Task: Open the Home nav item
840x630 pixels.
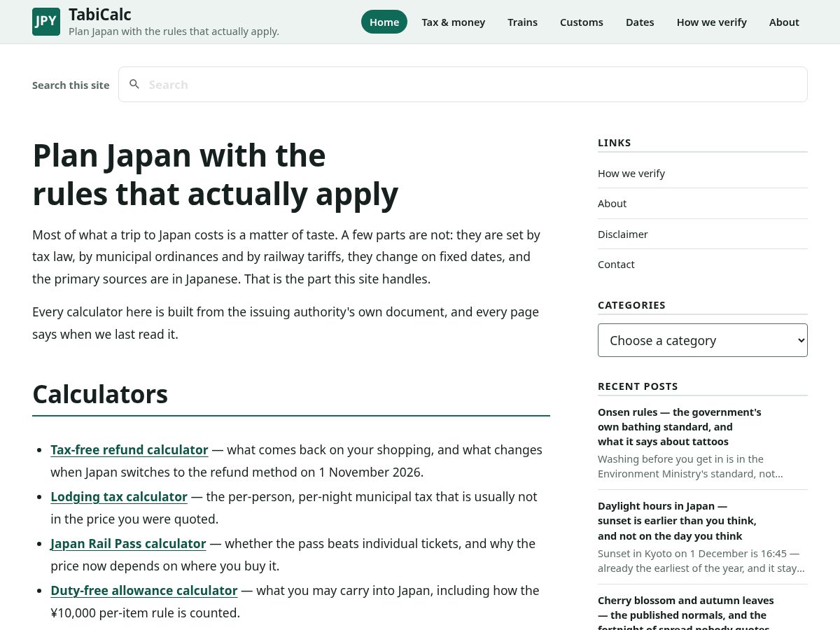Action: click(384, 22)
